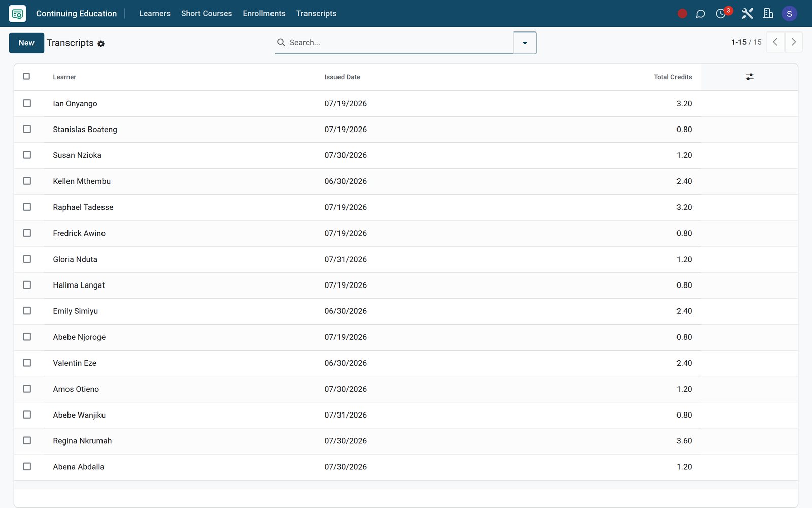Open the Short Courses menu
The image size is (812, 508).
pos(207,14)
